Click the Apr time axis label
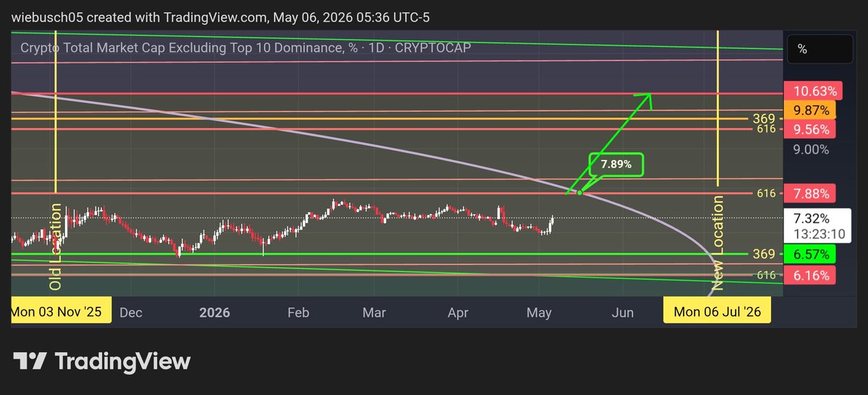The width and height of the screenshot is (868, 395). [458, 313]
